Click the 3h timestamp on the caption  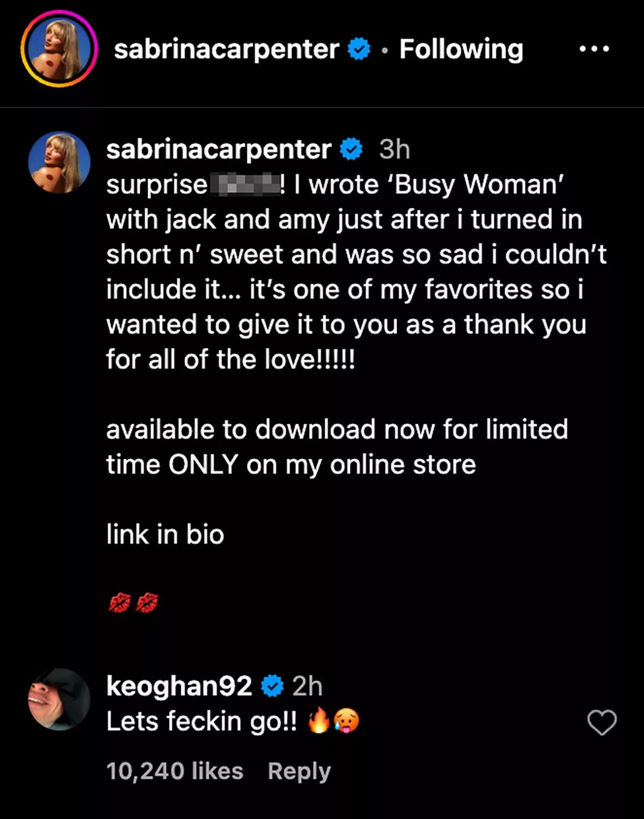[394, 150]
